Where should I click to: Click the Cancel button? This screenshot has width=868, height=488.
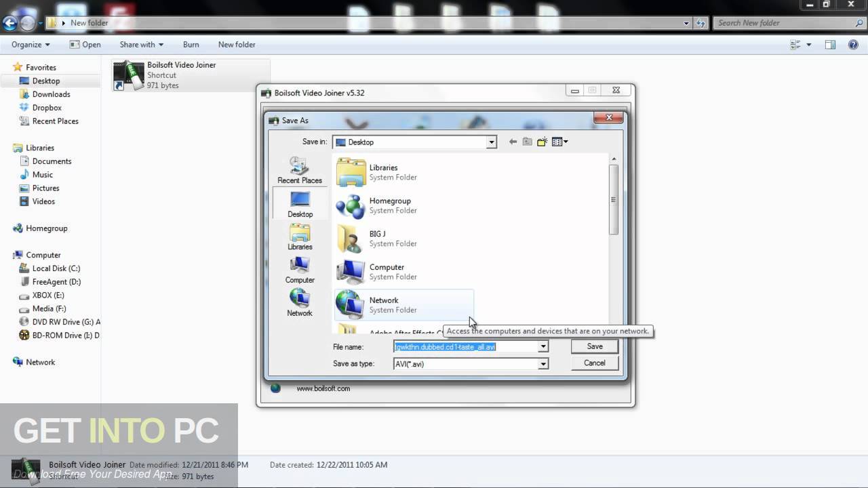point(595,363)
